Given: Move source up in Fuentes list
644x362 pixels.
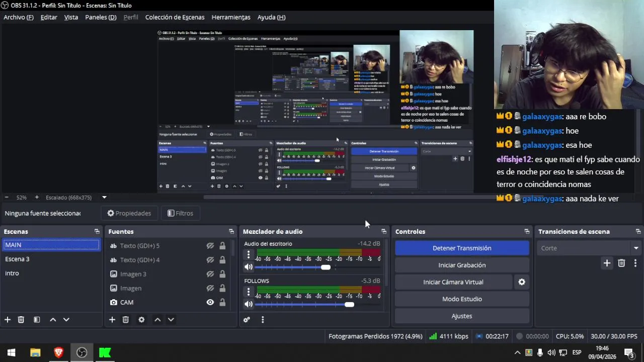Looking at the screenshot, I should click(x=157, y=320).
